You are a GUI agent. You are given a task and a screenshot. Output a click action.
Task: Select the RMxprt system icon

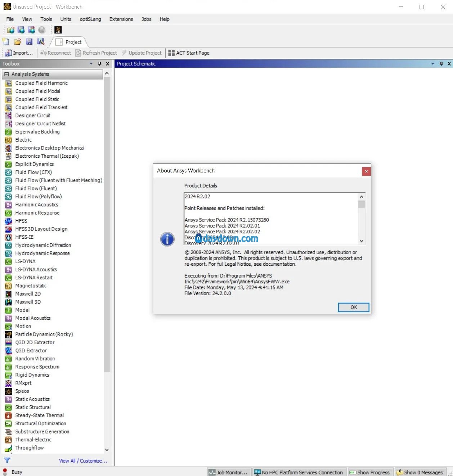(8, 383)
